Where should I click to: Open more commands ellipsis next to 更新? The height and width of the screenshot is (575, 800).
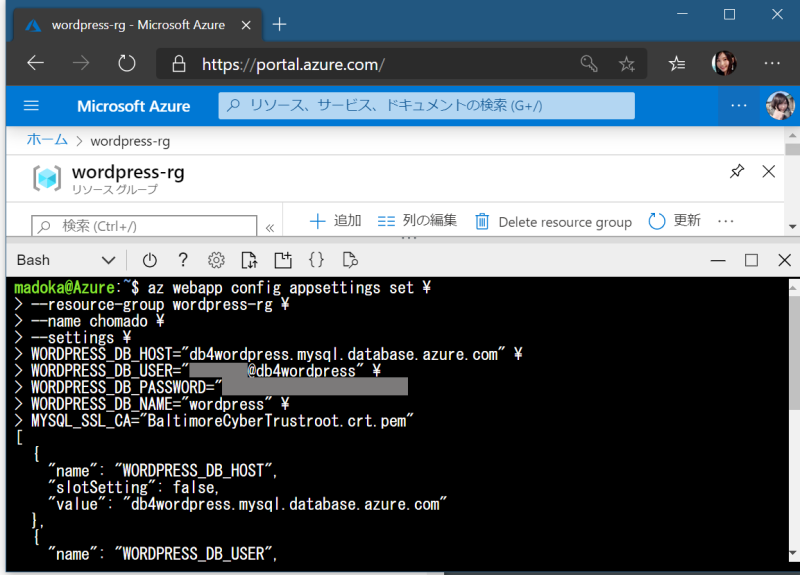pyautogui.click(x=726, y=221)
